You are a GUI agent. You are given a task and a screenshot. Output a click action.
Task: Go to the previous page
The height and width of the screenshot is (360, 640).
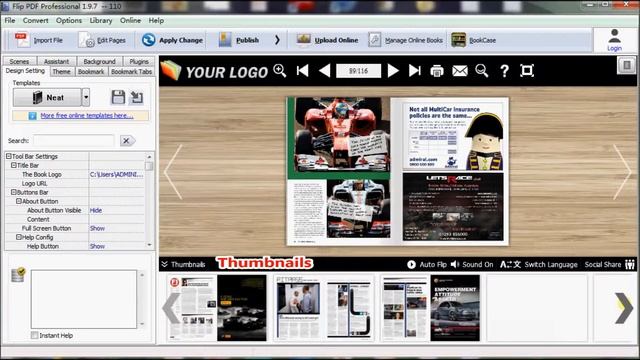click(x=324, y=71)
